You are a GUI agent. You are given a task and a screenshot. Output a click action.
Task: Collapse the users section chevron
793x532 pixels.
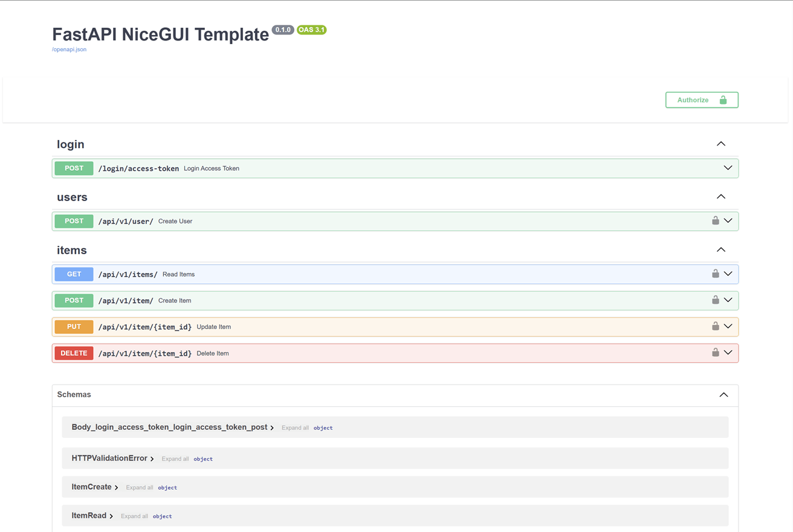720,197
